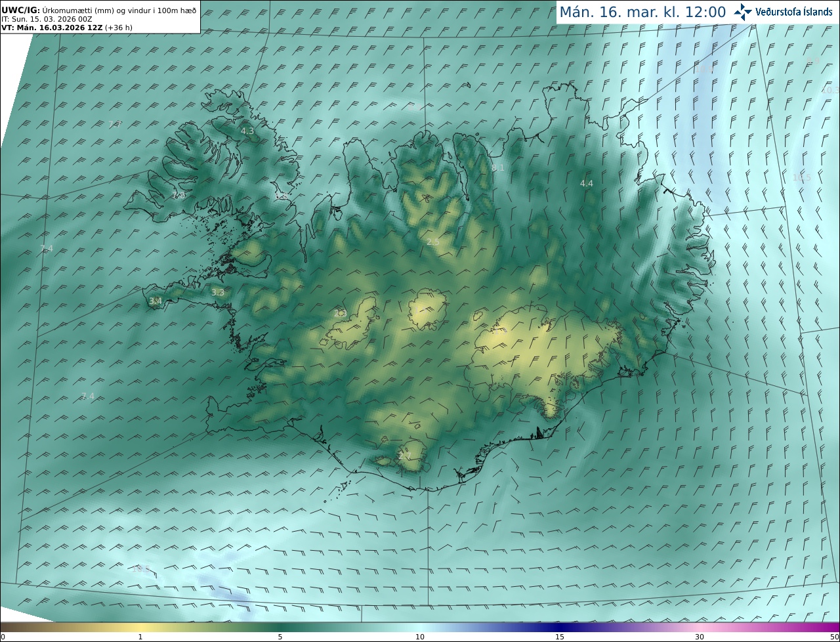Click the 2.3 value near Langjökull
840x642 pixels.
340,314
